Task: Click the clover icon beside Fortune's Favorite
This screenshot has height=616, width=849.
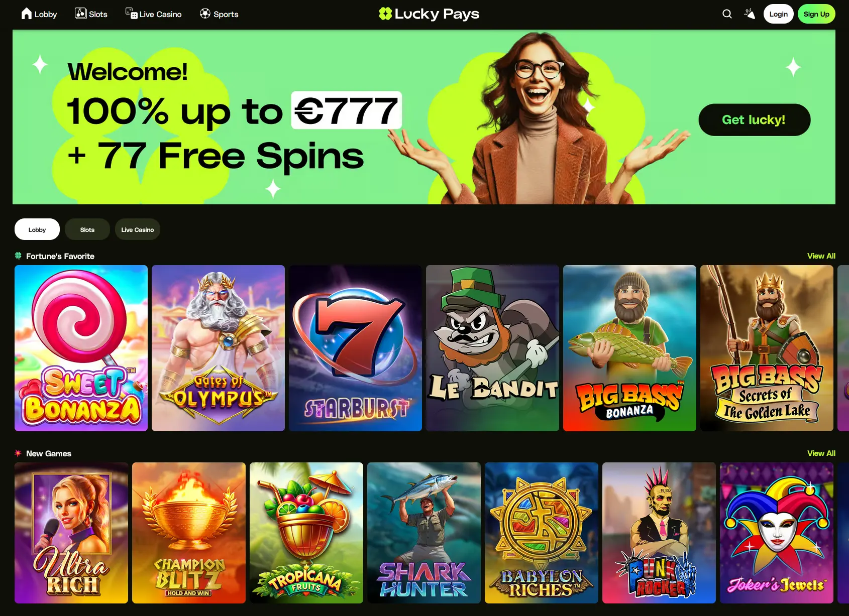Action: (18, 256)
